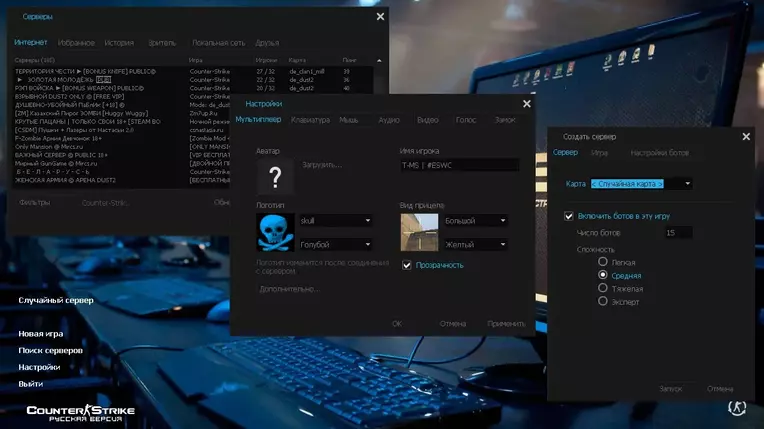Switch to История tab in Серверы
The image size is (764, 429).
(119, 43)
